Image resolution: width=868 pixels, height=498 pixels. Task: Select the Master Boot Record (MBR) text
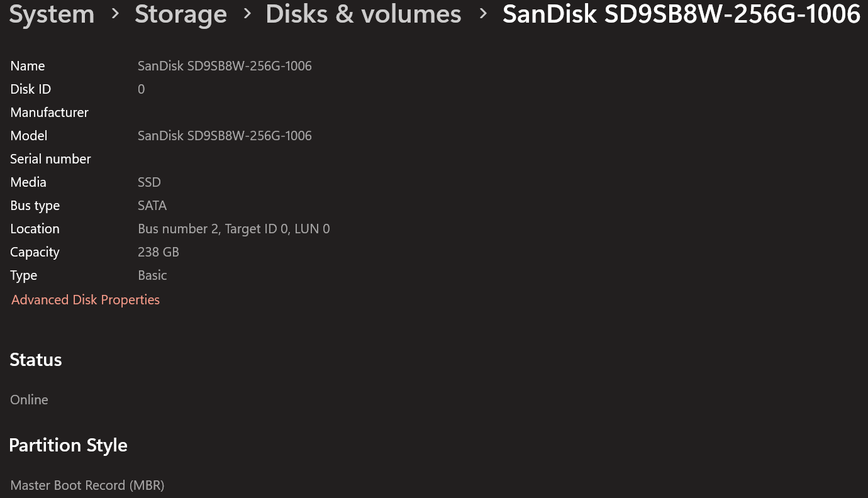[x=87, y=485]
